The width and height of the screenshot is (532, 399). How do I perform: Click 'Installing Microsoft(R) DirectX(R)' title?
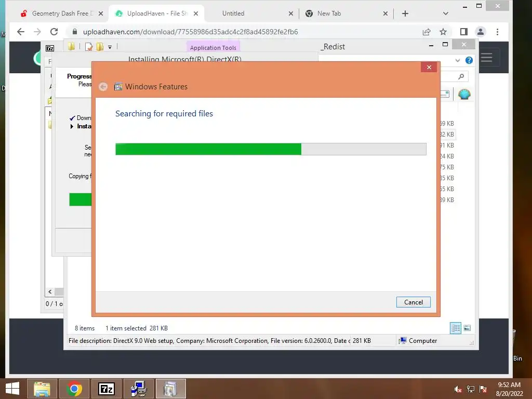(185, 59)
